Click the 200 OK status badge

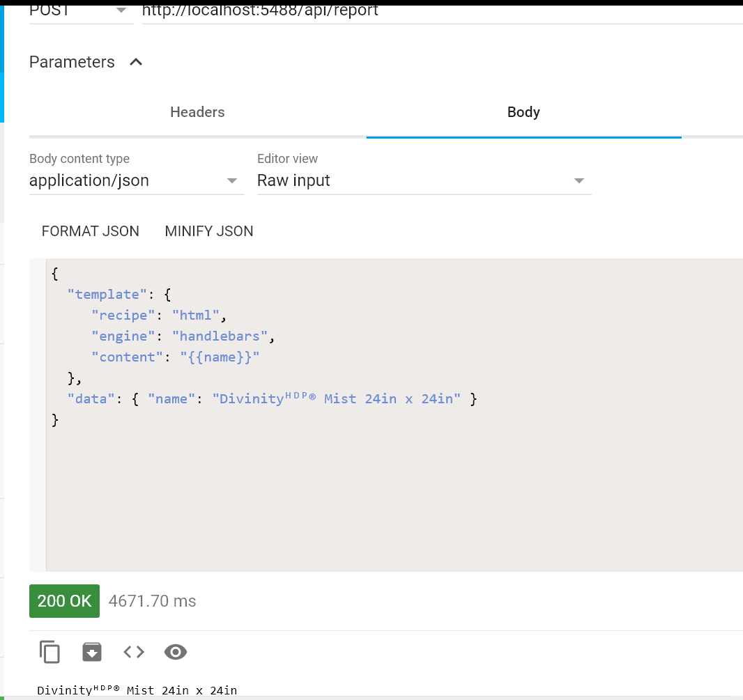pos(64,601)
